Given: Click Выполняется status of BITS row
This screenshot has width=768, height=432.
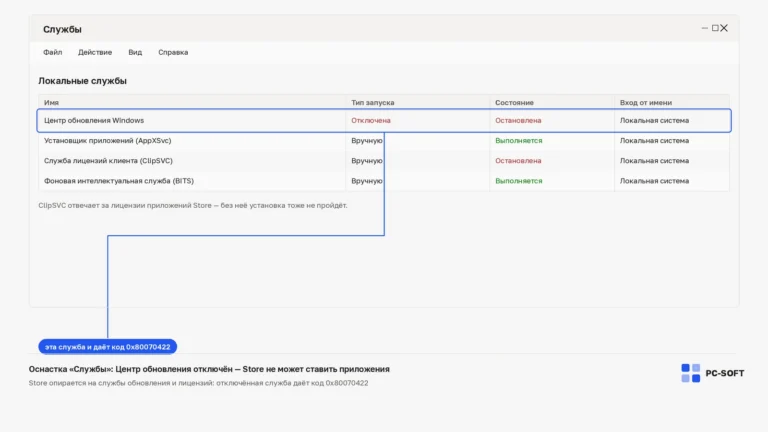Looking at the screenshot, I should point(519,181).
